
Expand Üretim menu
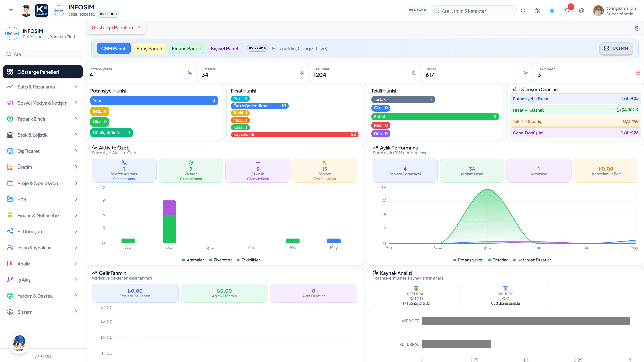point(42,167)
